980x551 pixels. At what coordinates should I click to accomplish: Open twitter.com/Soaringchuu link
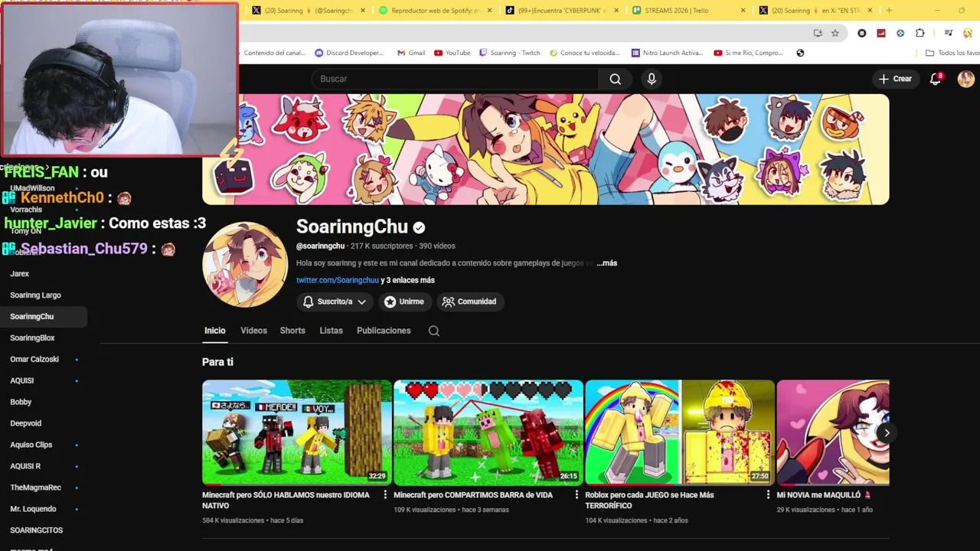click(x=338, y=280)
